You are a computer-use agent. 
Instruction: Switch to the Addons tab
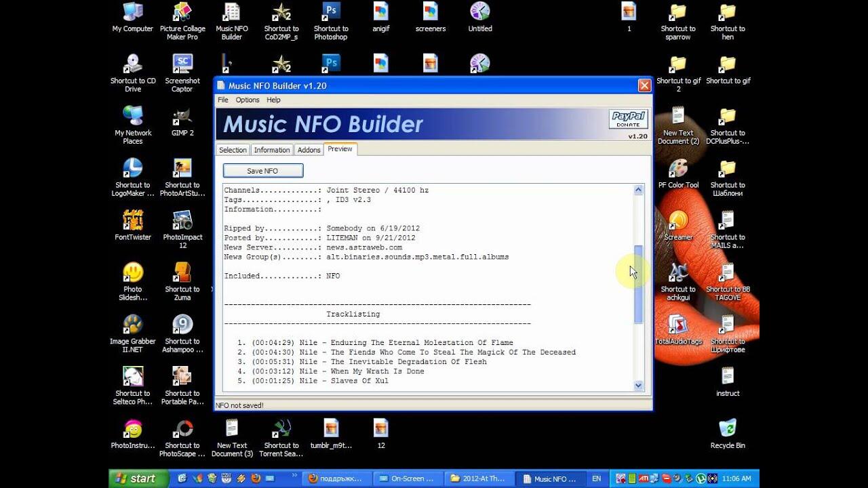309,150
